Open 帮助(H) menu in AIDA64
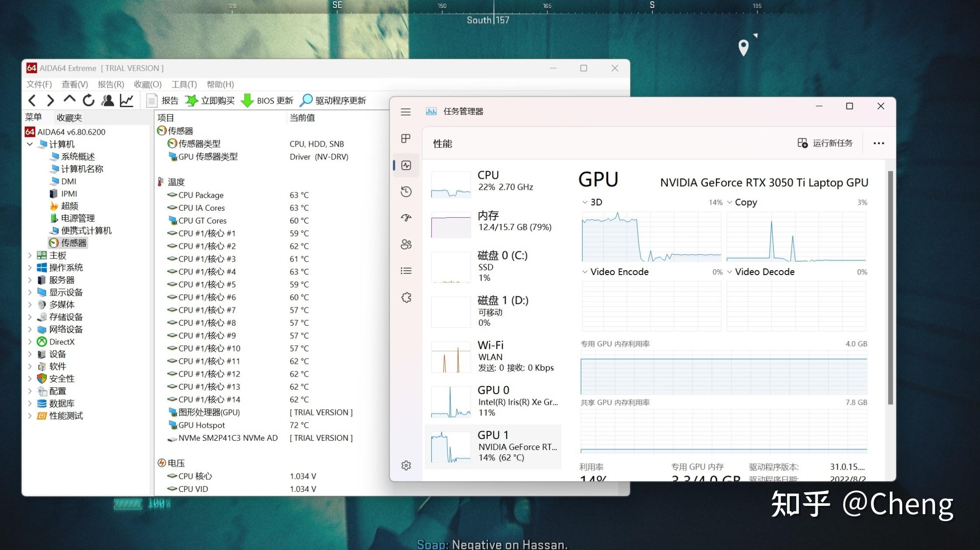 coord(220,84)
